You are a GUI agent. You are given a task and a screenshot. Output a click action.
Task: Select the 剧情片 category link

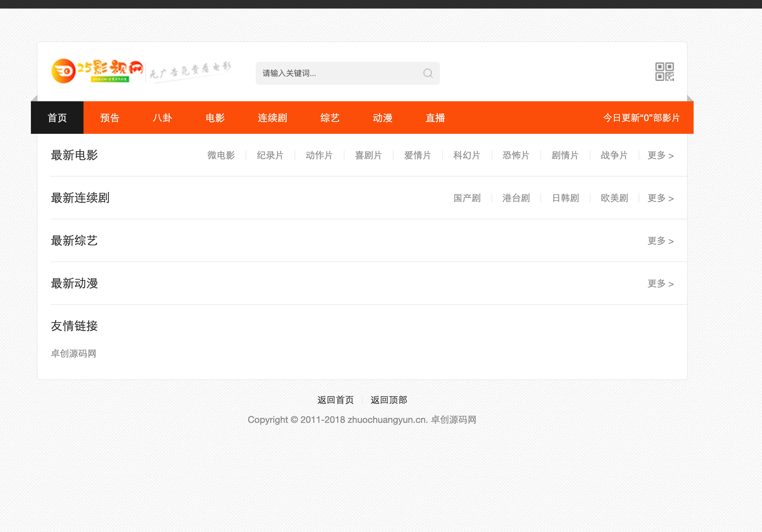click(x=565, y=155)
